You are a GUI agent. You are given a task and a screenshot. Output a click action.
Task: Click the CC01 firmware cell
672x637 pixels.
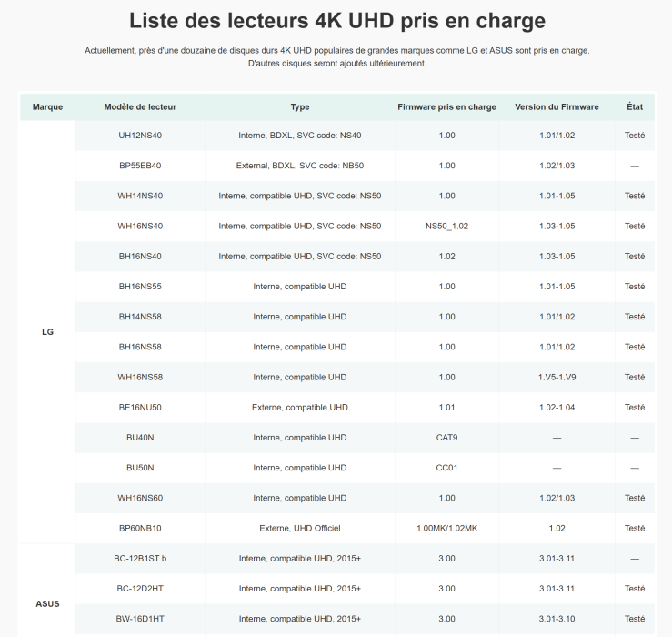pyautogui.click(x=446, y=468)
